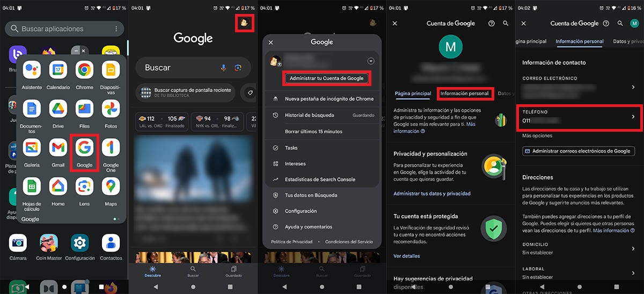Tap Buscar captura de pantalla reciente chip
Image resolution: width=644 pixels, height=294 pixels.
coord(186,92)
